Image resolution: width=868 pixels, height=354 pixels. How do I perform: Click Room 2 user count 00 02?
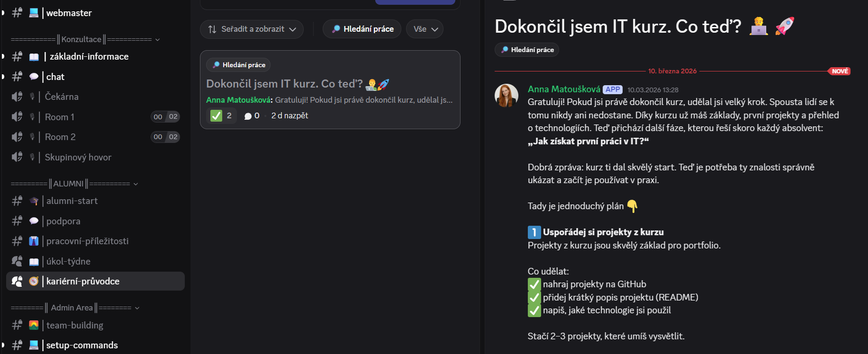pyautogui.click(x=165, y=137)
